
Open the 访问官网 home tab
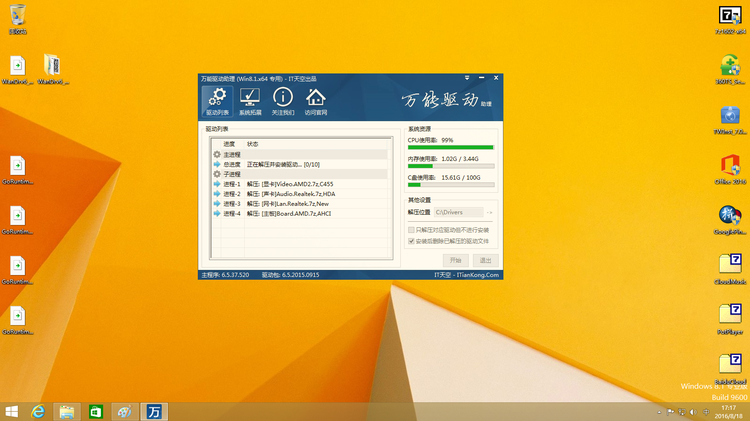pyautogui.click(x=316, y=101)
